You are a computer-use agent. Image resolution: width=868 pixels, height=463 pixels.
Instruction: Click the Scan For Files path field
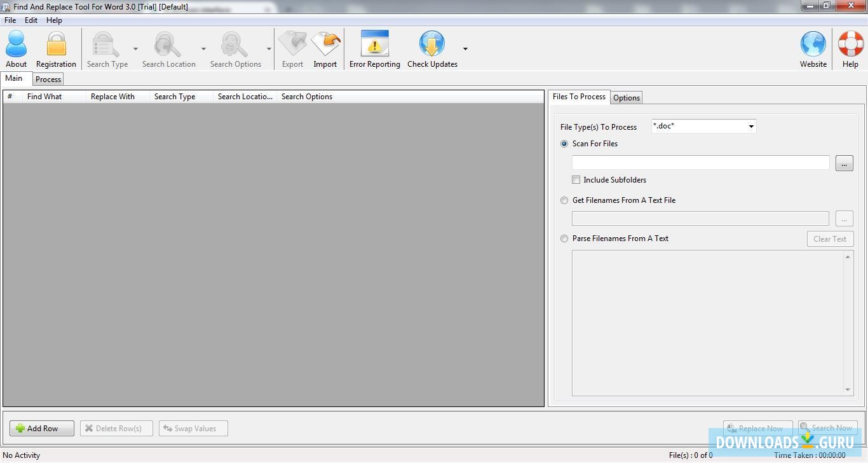[700, 163]
